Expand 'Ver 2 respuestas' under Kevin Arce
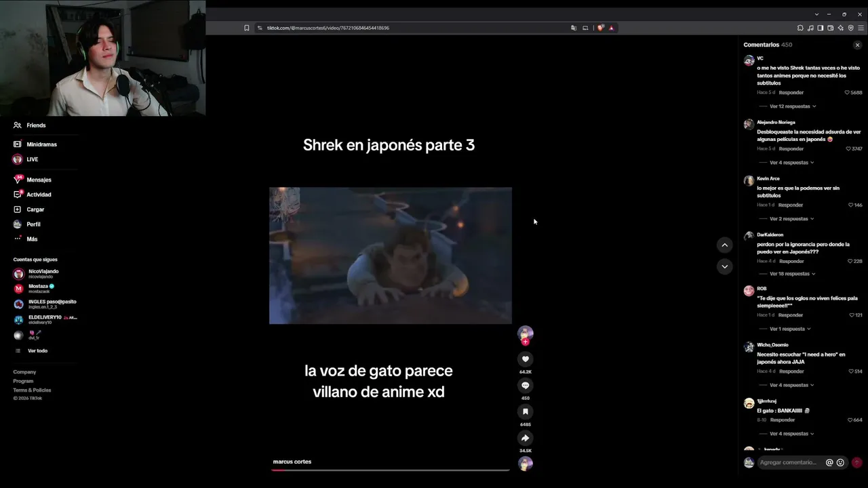Screen dimensions: 868x488 tap(792, 219)
